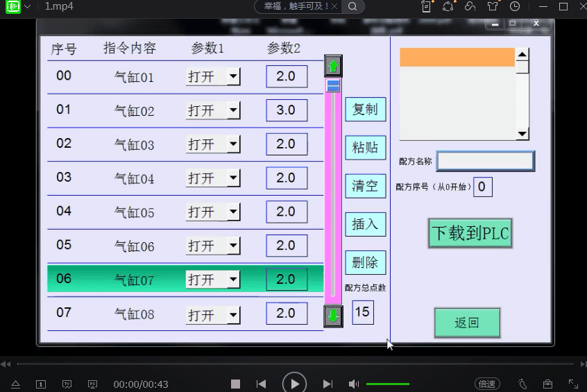Click the 配方名称 input field

pos(485,161)
